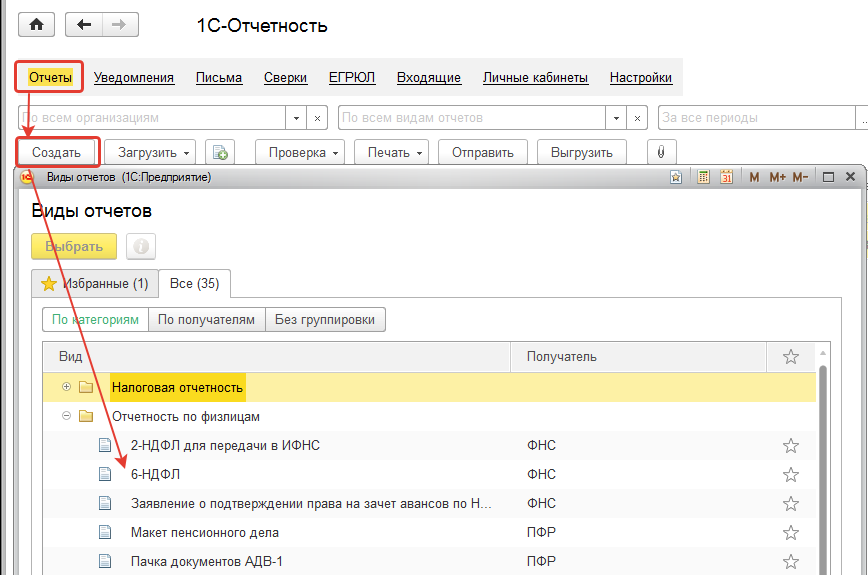
Task: Select the Налоговая отчетность row
Action: [429, 387]
